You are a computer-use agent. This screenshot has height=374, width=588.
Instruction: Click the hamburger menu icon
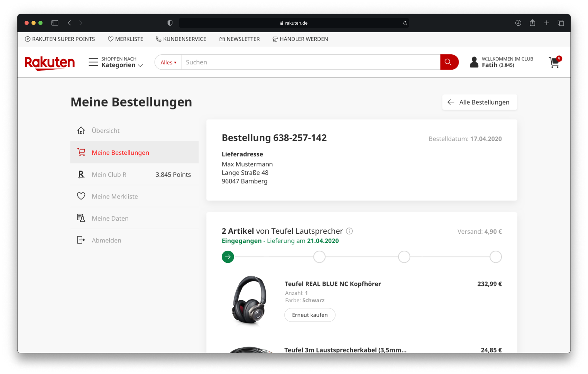(x=93, y=62)
